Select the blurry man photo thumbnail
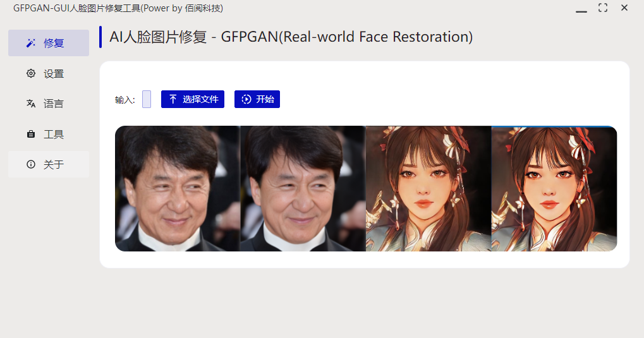Screen dimensions: 644x338 178,188
